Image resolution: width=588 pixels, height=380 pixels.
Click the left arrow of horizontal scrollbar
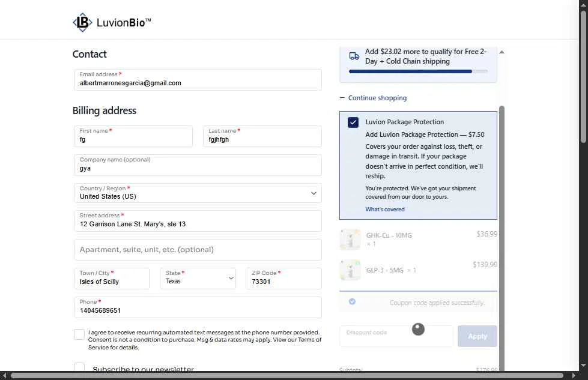coord(4,376)
